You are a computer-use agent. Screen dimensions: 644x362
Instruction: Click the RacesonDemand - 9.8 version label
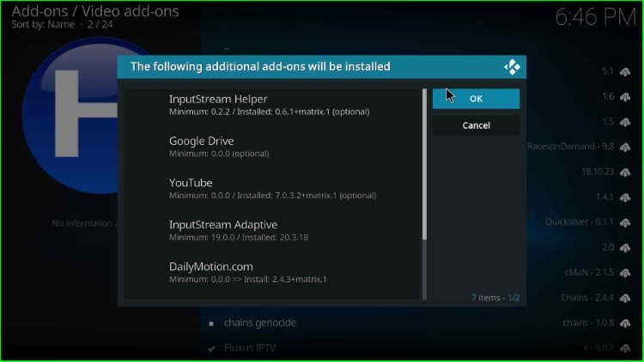(x=571, y=147)
